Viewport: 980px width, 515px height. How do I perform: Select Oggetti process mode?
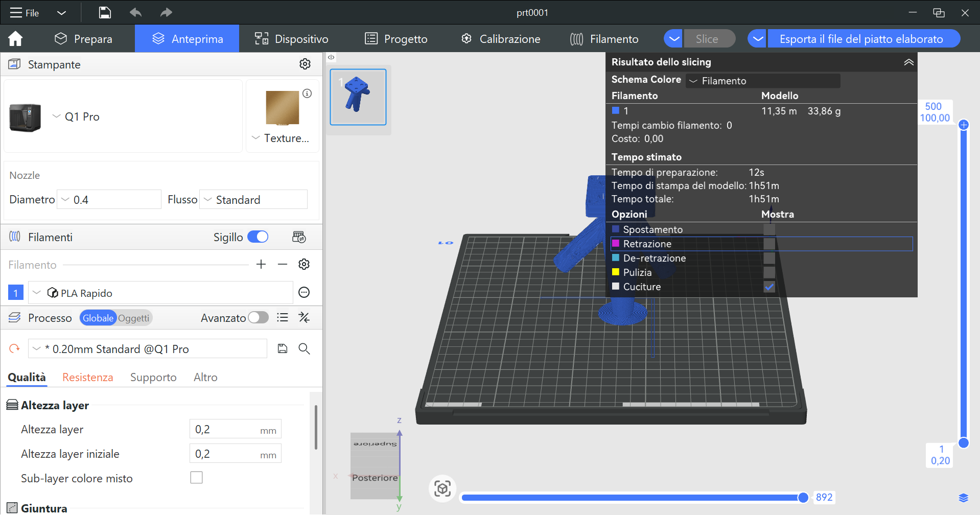pos(134,318)
